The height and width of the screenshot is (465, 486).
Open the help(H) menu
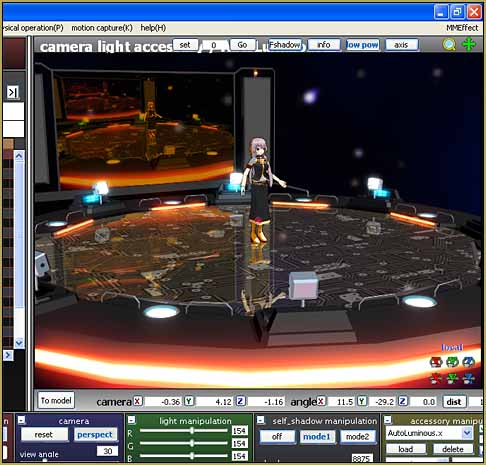153,28
